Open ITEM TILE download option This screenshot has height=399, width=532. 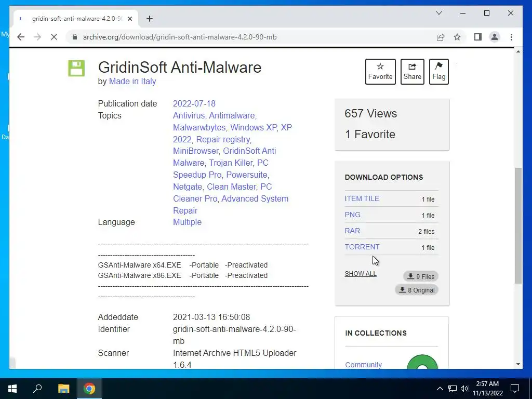(362, 199)
